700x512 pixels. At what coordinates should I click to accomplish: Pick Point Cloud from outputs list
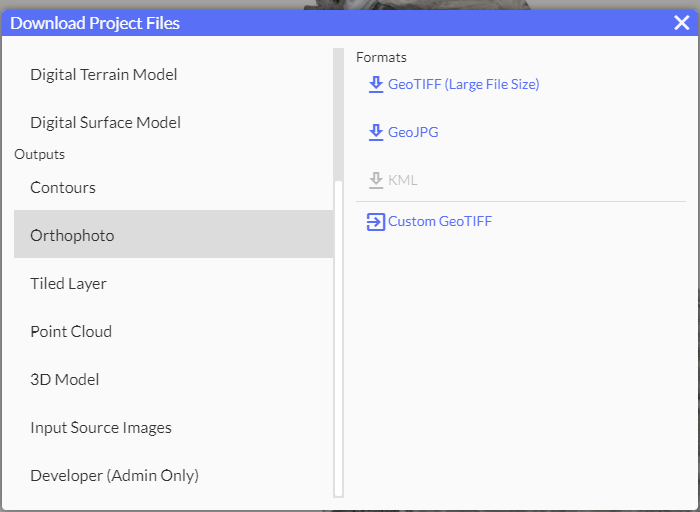[71, 332]
